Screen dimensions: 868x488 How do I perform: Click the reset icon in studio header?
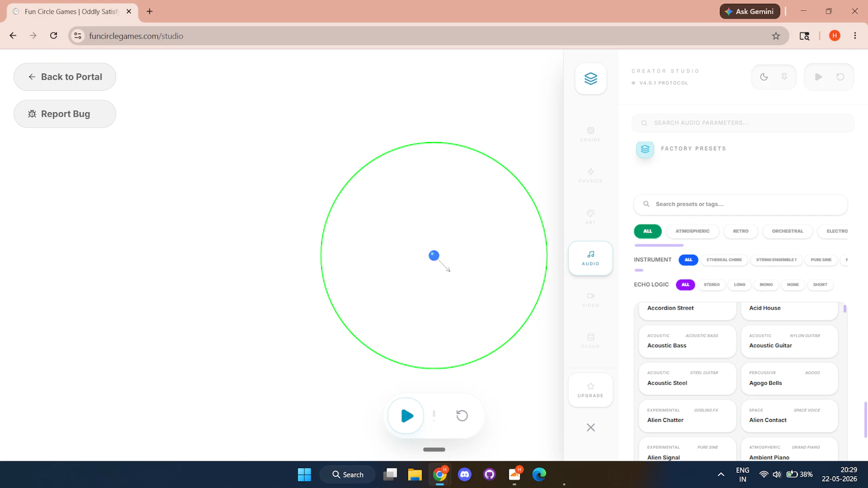840,77
